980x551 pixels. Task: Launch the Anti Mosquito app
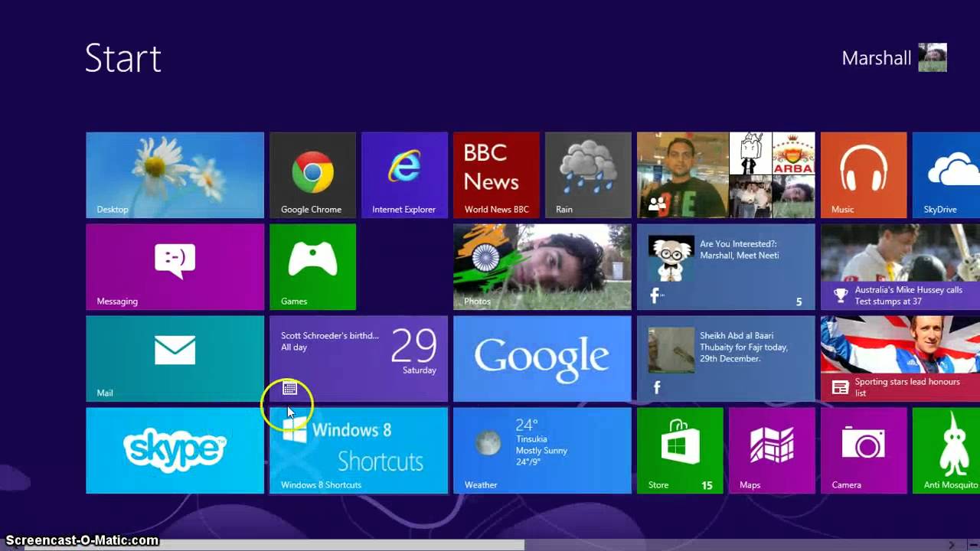(x=949, y=450)
